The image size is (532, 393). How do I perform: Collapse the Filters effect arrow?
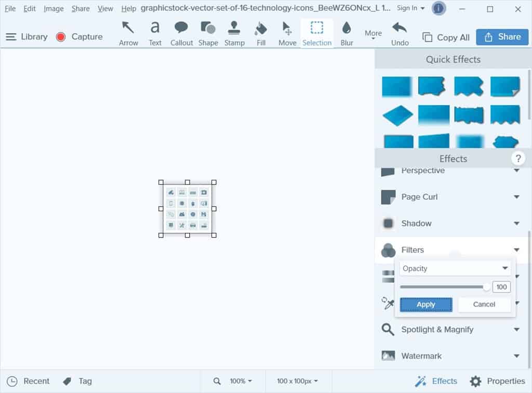[516, 250]
